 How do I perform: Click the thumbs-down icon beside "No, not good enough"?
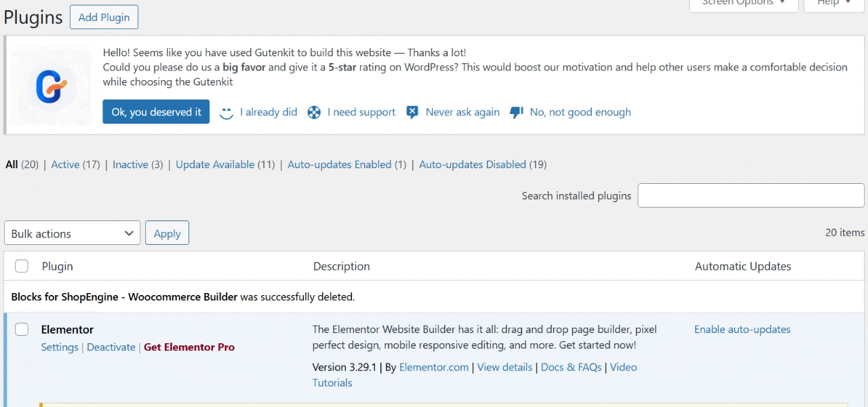(x=516, y=112)
